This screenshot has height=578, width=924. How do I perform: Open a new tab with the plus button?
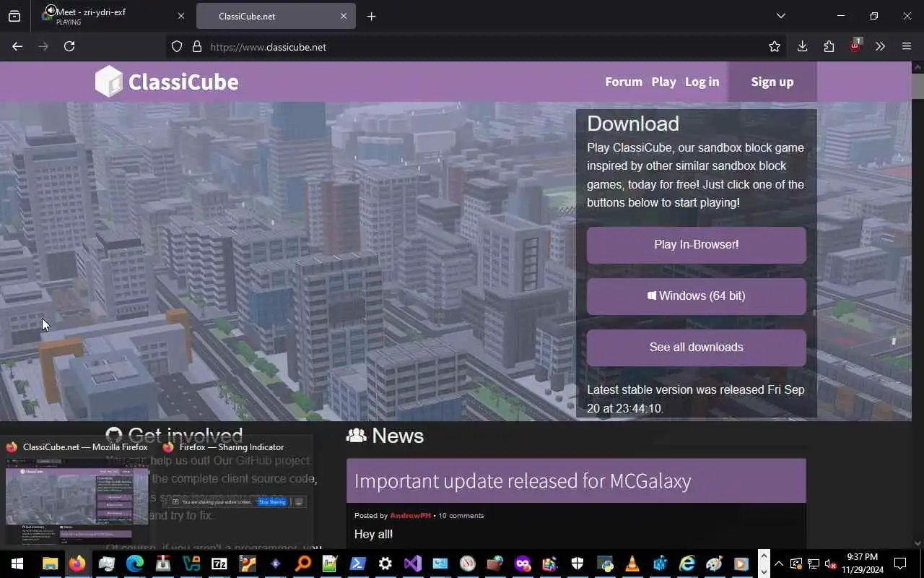point(371,16)
